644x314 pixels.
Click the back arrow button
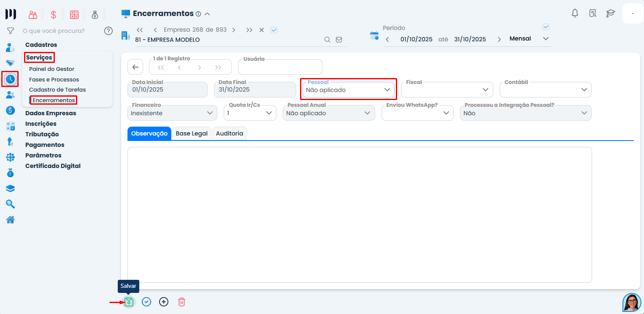pyautogui.click(x=135, y=67)
